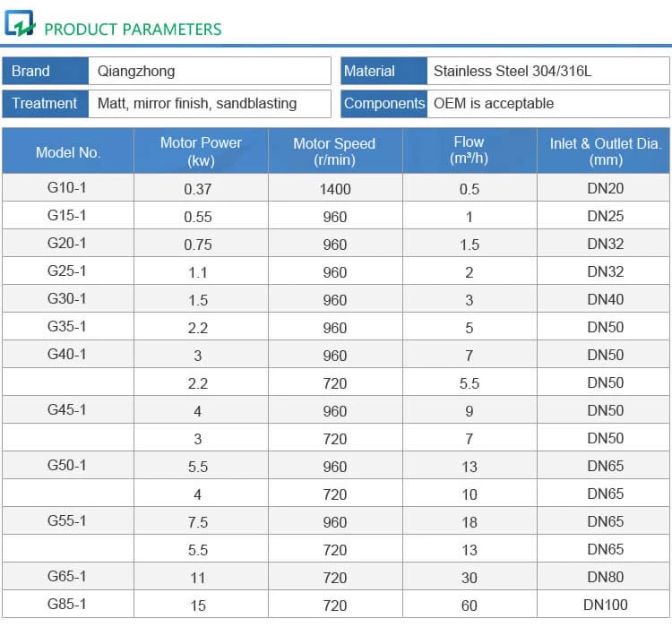
Task: Click Matt, mirror finish, sandblasting text
Action: pos(197,104)
